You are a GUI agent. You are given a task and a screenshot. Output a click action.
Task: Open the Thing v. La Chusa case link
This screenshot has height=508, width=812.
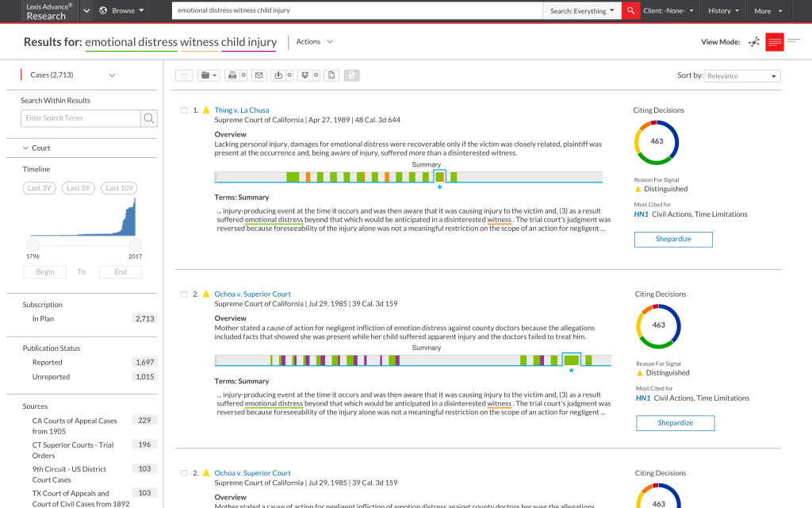(241, 110)
